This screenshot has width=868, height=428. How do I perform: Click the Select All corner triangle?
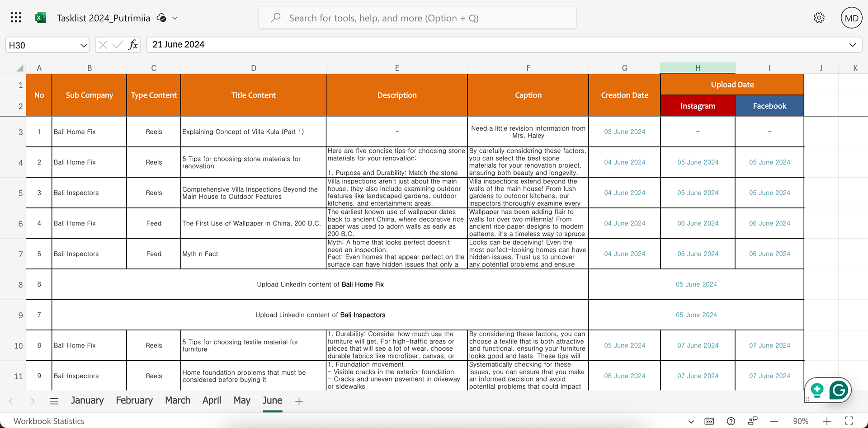tap(19, 68)
